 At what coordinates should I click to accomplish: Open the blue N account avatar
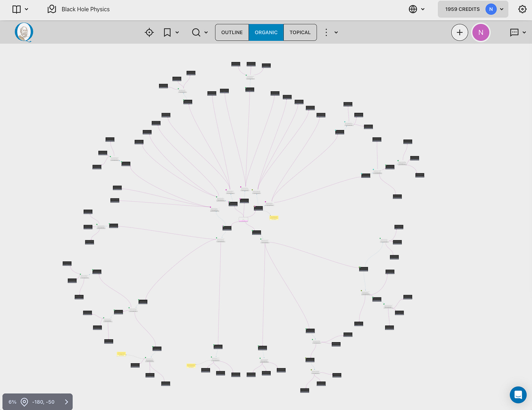pyautogui.click(x=491, y=9)
